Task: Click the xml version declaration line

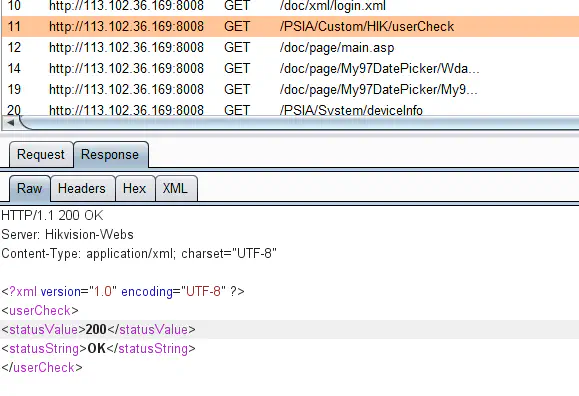Action: (123, 291)
